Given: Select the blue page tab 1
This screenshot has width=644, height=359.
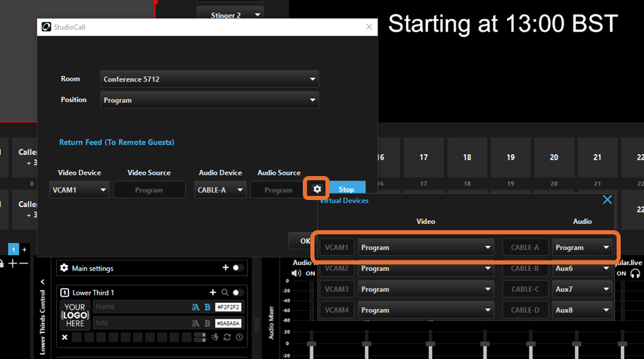Looking at the screenshot, I should pos(14,249).
